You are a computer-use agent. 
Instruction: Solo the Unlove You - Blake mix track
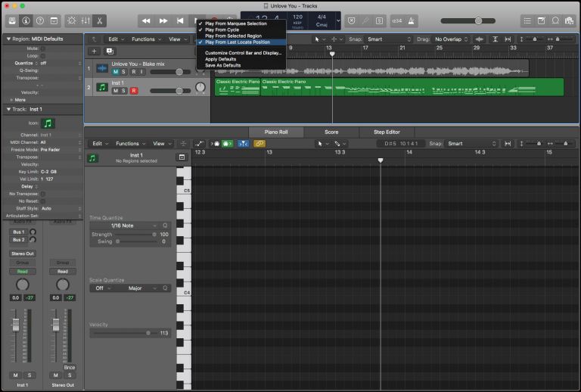[x=124, y=72]
